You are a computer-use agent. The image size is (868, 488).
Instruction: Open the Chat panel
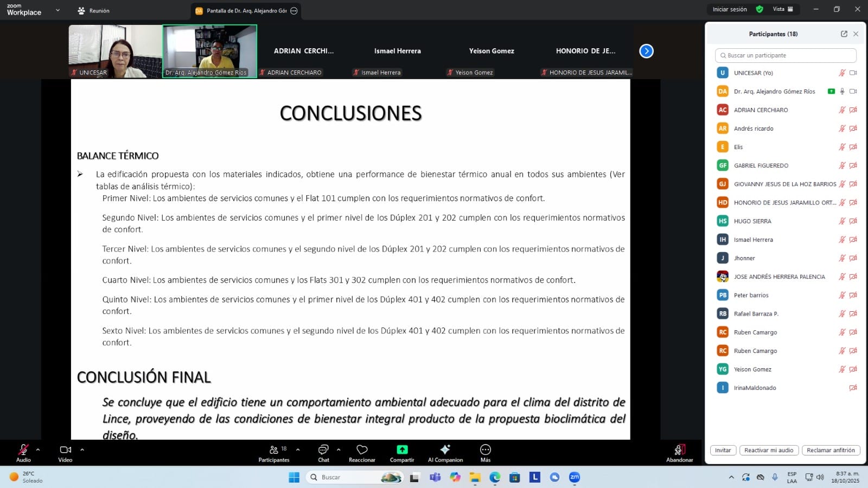(323, 450)
